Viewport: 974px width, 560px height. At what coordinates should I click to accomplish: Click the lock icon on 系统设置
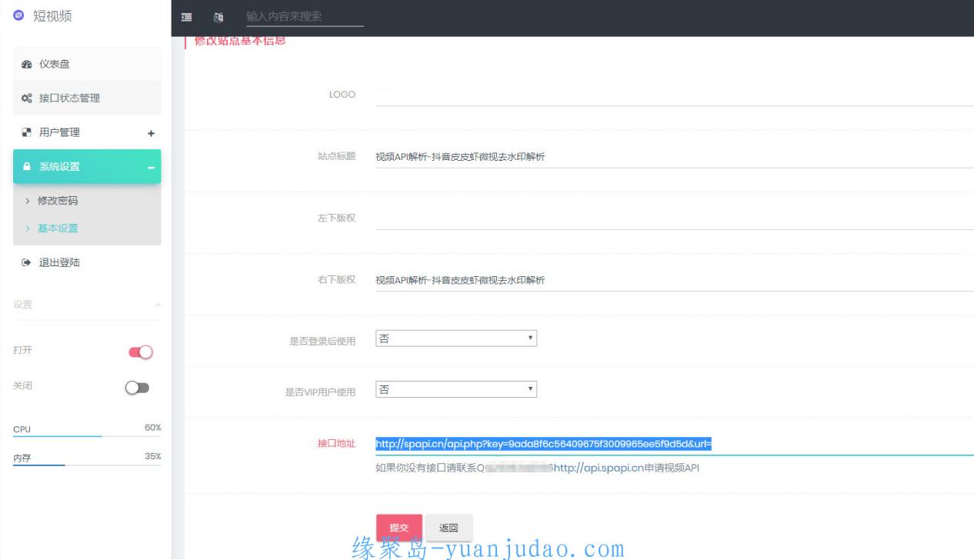pos(27,167)
